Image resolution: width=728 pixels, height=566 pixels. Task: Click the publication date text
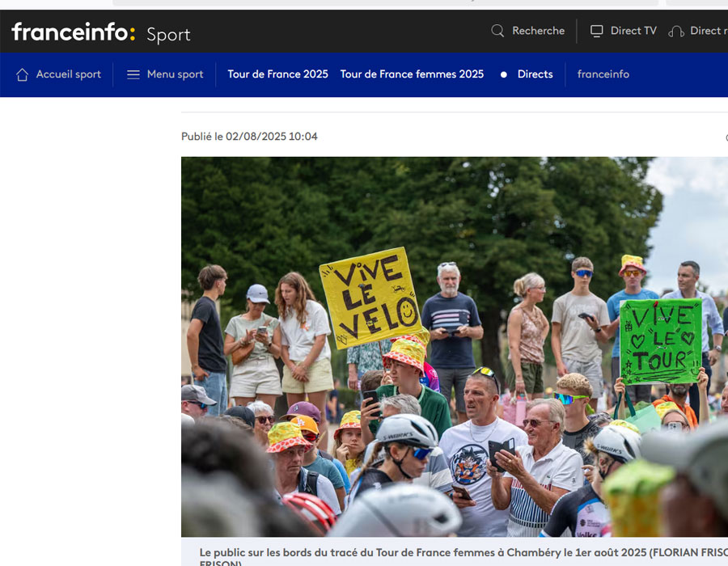point(248,136)
